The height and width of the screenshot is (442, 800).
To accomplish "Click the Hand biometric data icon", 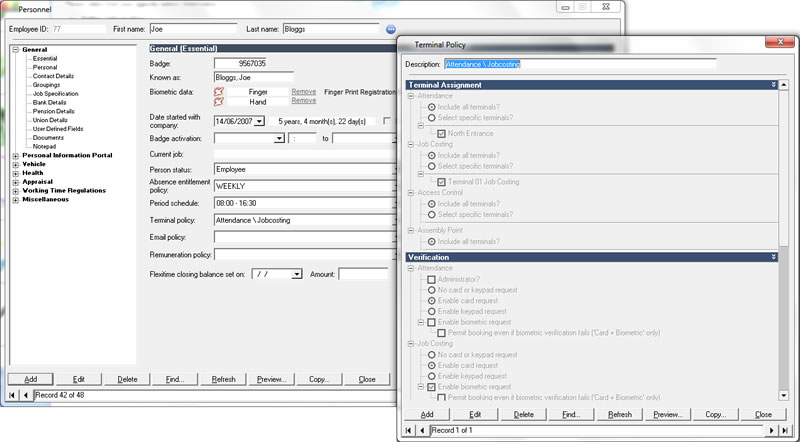I will coord(220,102).
